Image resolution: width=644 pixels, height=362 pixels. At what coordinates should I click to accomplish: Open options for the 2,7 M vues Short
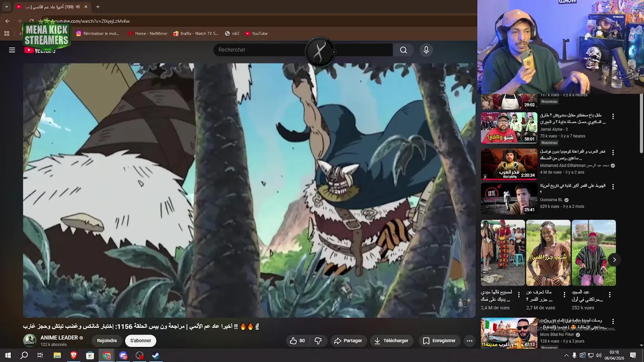(x=564, y=295)
